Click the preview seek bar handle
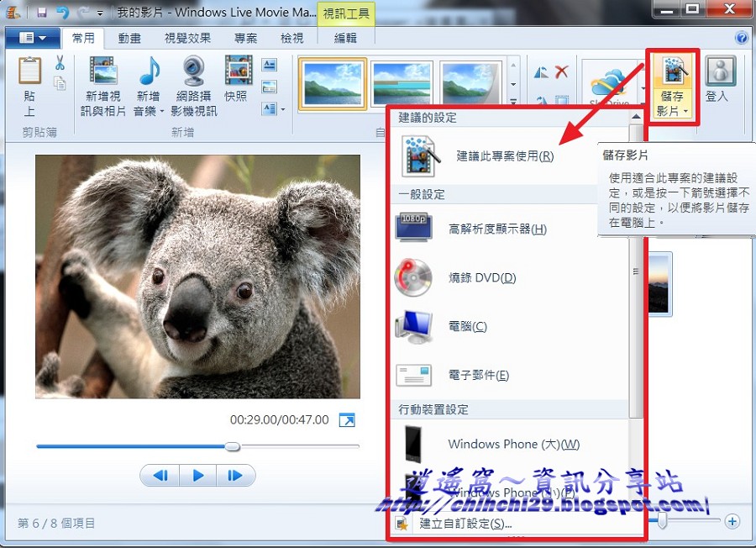Screen dimensions: 756x548 (x=233, y=446)
